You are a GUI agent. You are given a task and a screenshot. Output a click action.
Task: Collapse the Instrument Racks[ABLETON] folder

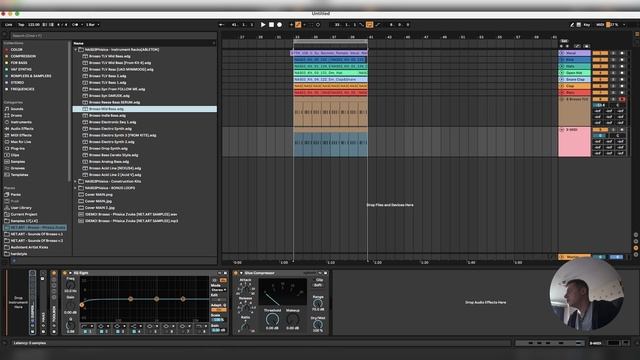point(76,49)
